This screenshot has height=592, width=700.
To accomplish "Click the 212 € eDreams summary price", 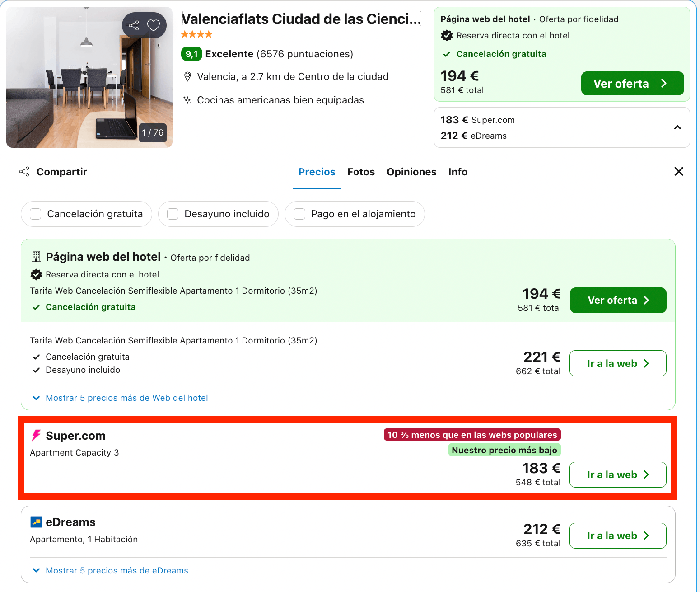I will click(x=474, y=136).
